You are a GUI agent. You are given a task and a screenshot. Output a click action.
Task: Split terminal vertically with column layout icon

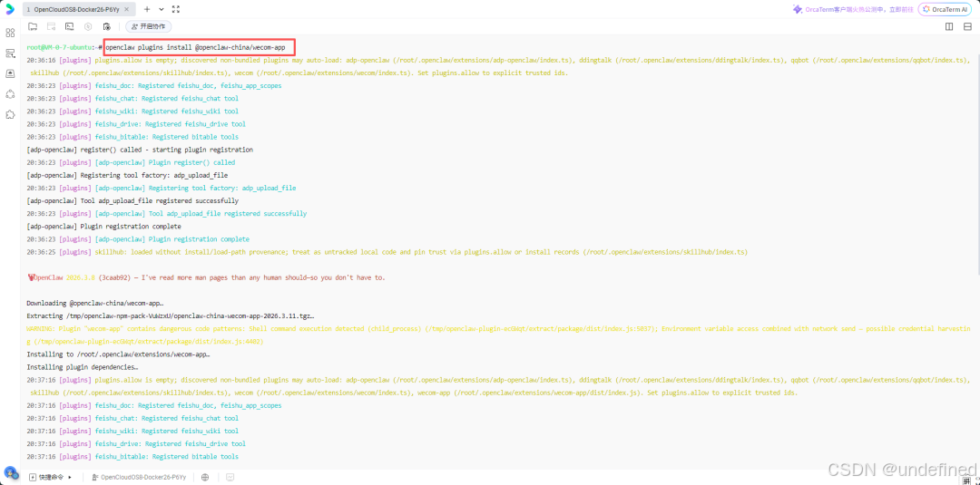pyautogui.click(x=949, y=26)
